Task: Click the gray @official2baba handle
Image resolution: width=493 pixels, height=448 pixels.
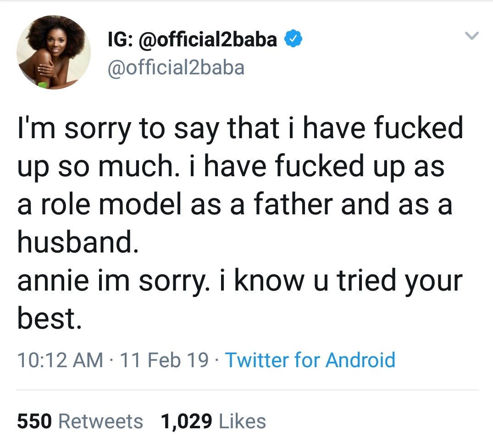Action: [x=176, y=67]
